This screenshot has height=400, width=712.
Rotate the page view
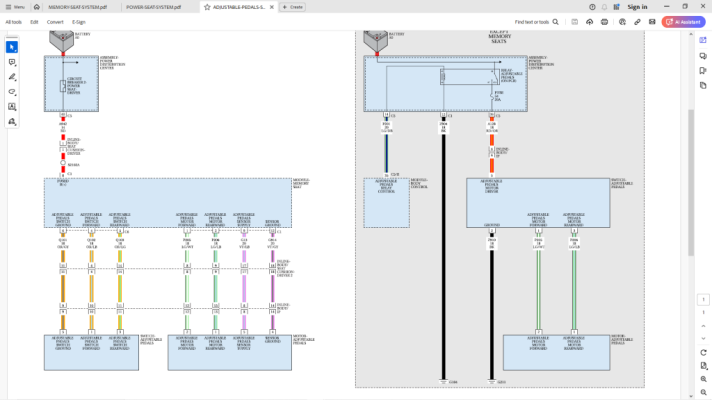tap(703, 353)
